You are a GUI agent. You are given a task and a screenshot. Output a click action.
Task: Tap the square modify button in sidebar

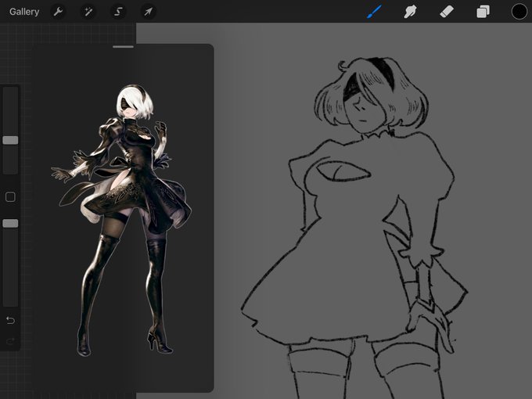click(x=10, y=197)
